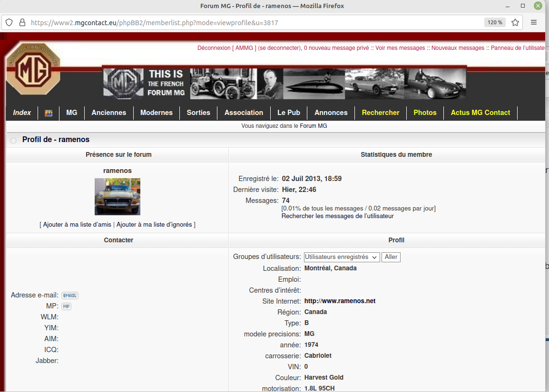549x392 pixels.
Task: Close the Firefox window
Action: click(x=538, y=6)
